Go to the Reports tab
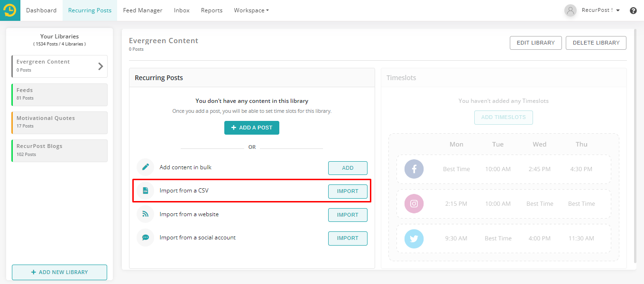The height and width of the screenshot is (284, 644). [x=212, y=10]
